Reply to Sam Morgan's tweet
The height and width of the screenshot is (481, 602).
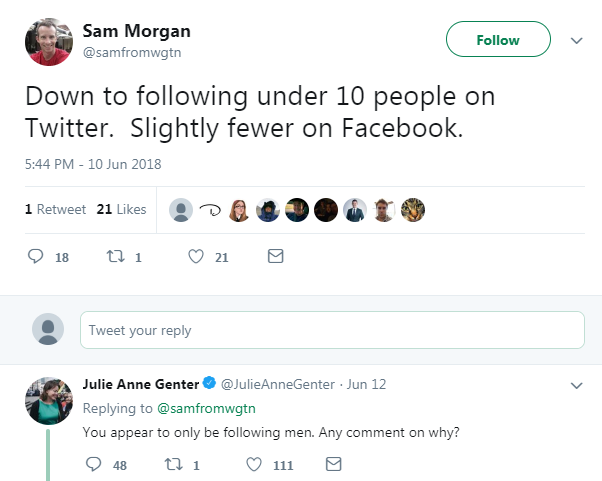(36, 257)
